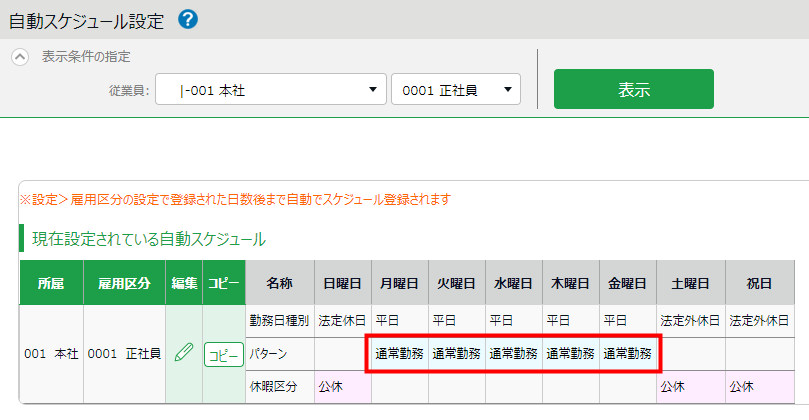The height and width of the screenshot is (420, 809).
Task: Click the 法定休日 cell for Sunday
Action: coord(342,321)
